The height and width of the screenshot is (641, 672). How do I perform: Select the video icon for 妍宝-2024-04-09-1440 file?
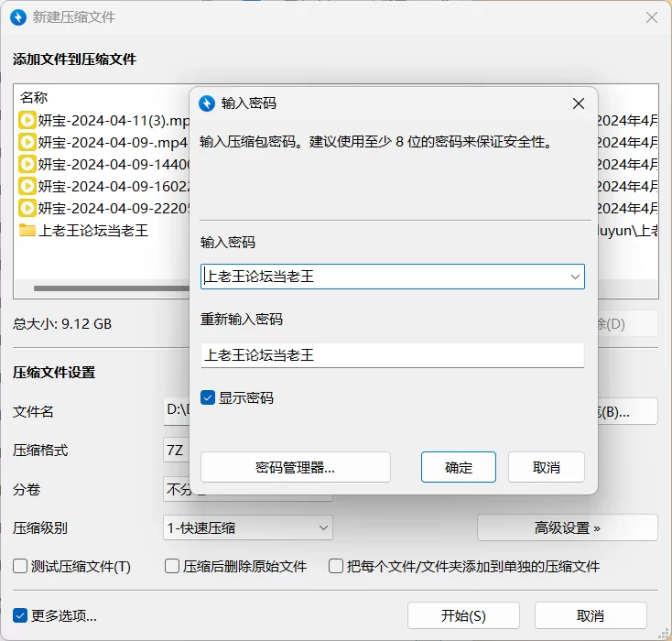27,164
